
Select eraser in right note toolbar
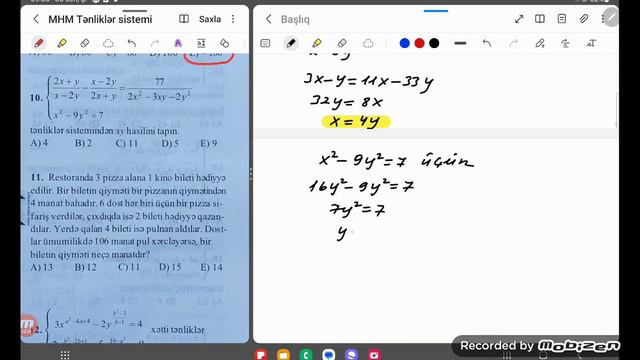point(342,43)
